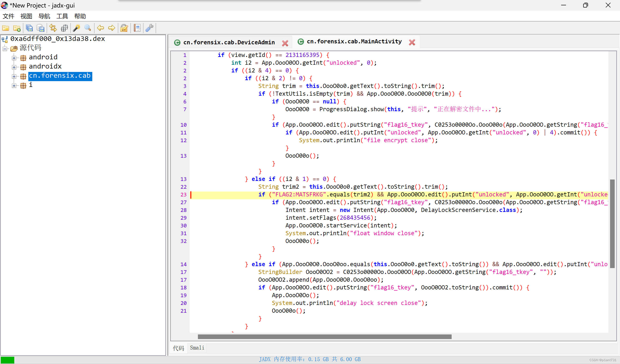
Task: Open the 帮助 menu
Action: (80, 16)
